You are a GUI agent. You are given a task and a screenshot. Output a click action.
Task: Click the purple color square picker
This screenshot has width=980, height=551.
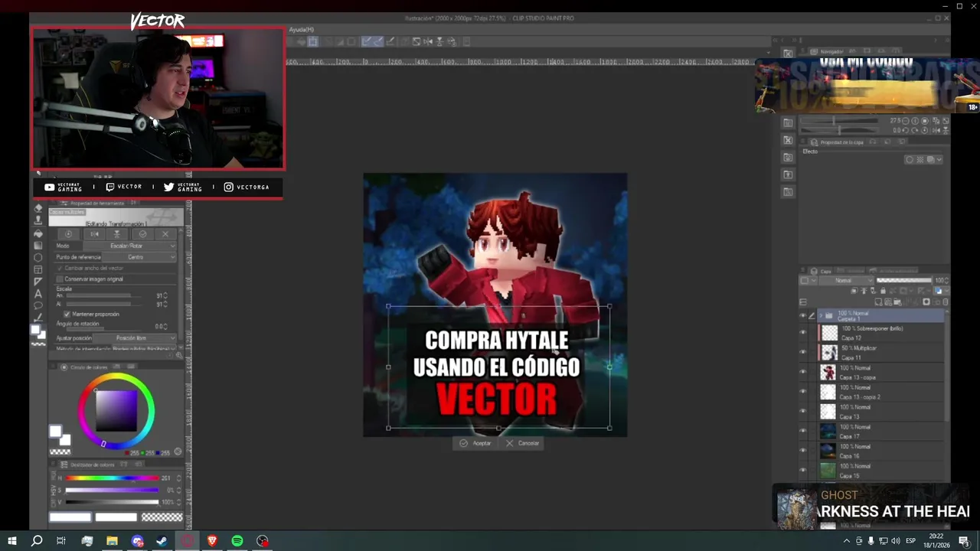pyautogui.click(x=116, y=412)
